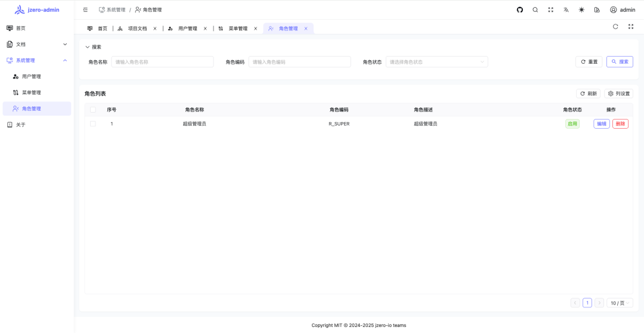Click the jzero-admin logo icon

(x=19, y=10)
